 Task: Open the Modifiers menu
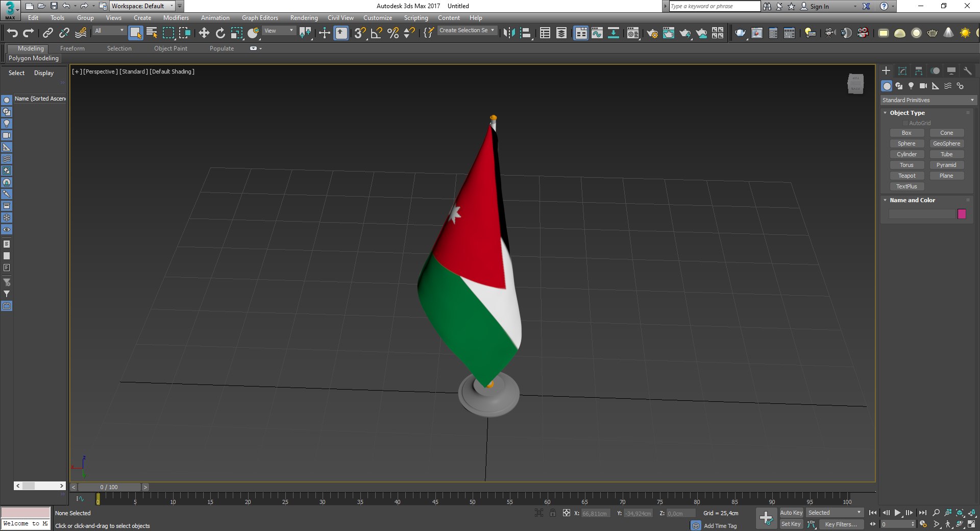[176, 18]
